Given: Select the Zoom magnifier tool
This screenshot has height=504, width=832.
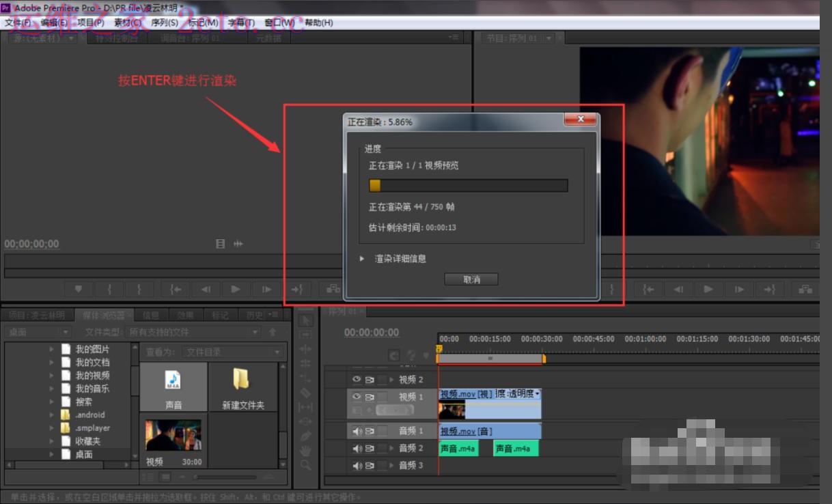Looking at the screenshot, I should [305, 465].
